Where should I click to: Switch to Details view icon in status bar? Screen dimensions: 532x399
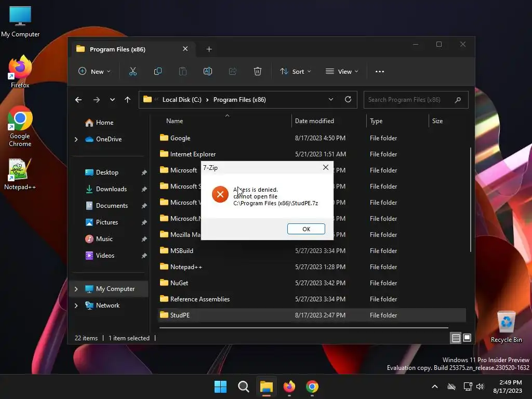pyautogui.click(x=456, y=338)
